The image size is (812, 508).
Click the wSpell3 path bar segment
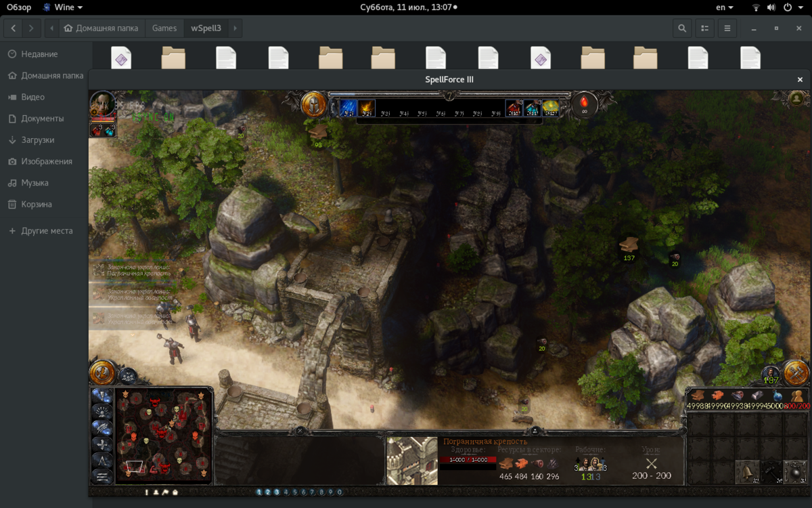(206, 28)
